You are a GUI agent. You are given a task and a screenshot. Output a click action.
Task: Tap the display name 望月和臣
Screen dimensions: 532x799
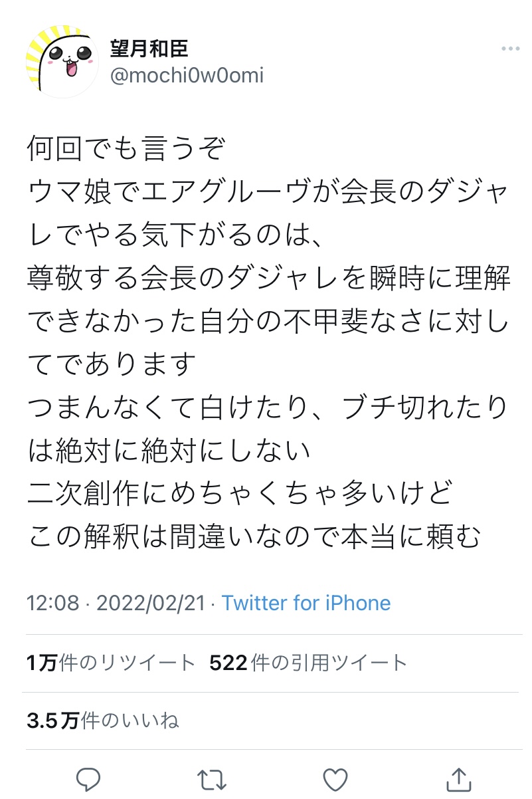click(149, 49)
